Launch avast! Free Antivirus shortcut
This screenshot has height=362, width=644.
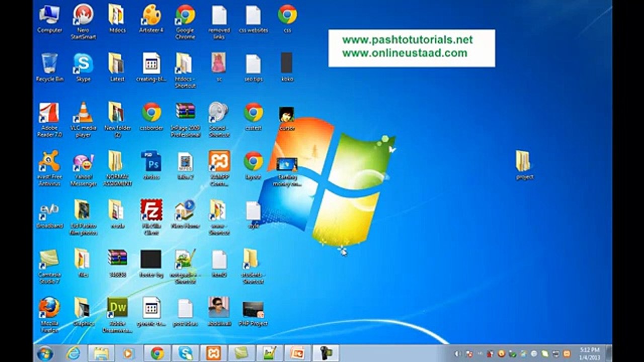[49, 169]
